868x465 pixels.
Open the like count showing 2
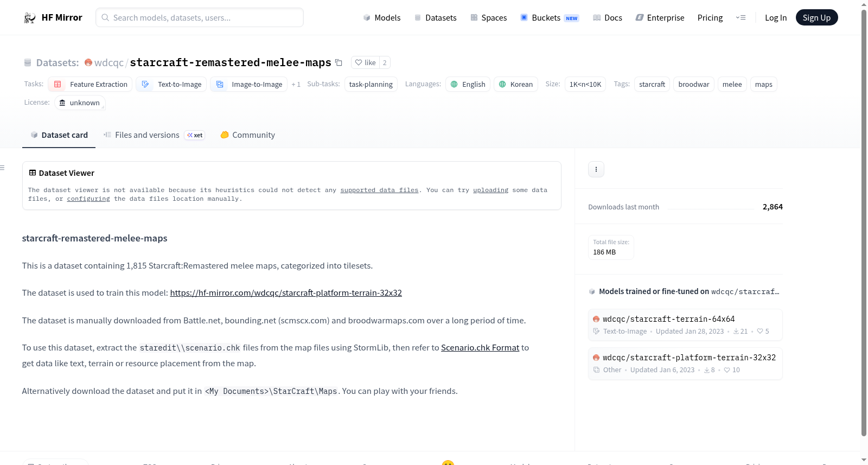click(385, 62)
